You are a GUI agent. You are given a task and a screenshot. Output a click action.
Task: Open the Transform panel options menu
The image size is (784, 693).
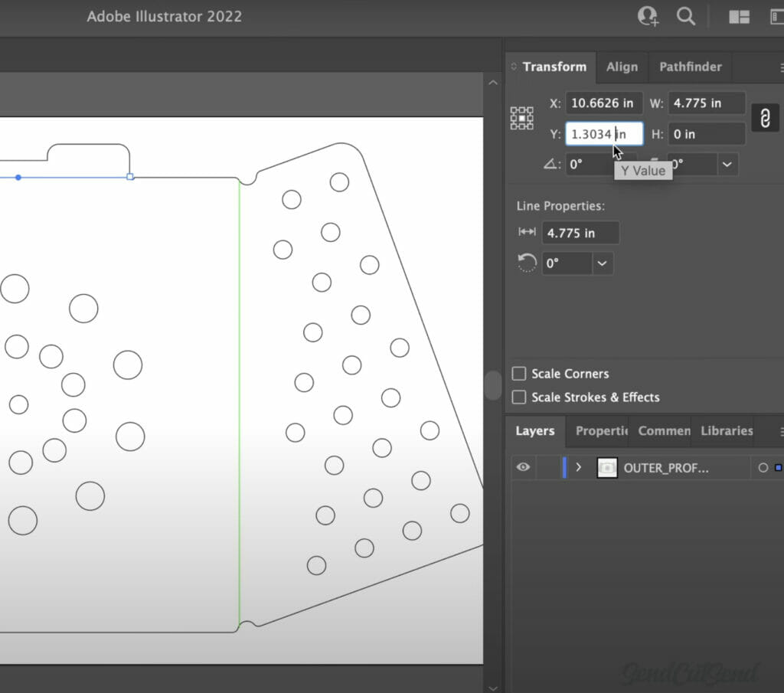tap(781, 67)
